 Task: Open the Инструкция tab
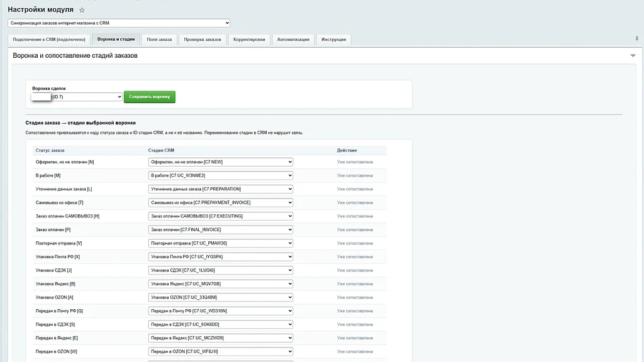(x=333, y=40)
